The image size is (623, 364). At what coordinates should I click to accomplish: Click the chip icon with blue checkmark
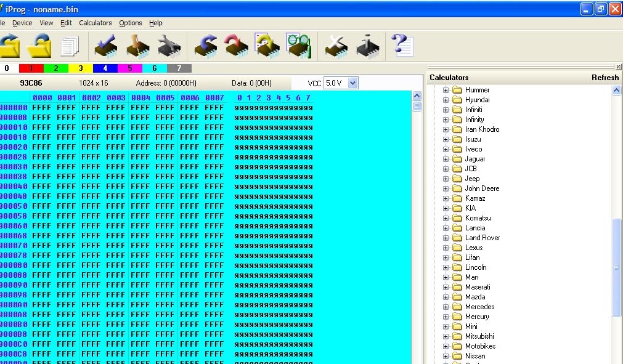coord(106,46)
